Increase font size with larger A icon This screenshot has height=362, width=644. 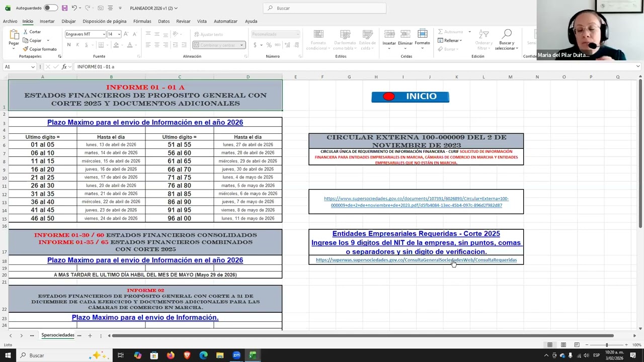[126, 34]
